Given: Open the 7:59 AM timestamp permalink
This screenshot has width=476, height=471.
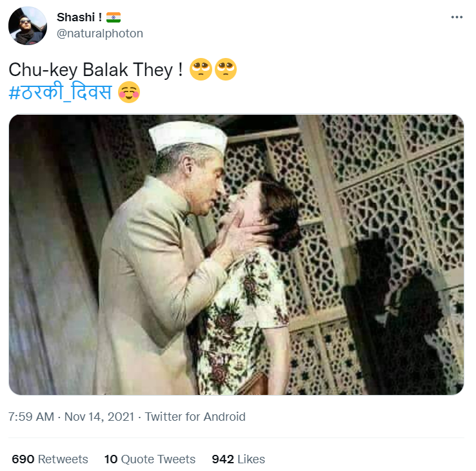Looking at the screenshot, I should 31,417.
